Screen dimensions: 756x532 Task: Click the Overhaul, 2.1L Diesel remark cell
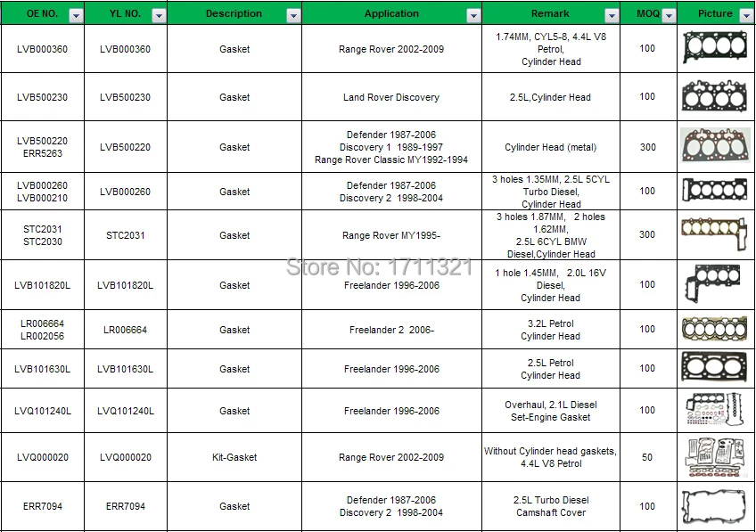551,411
